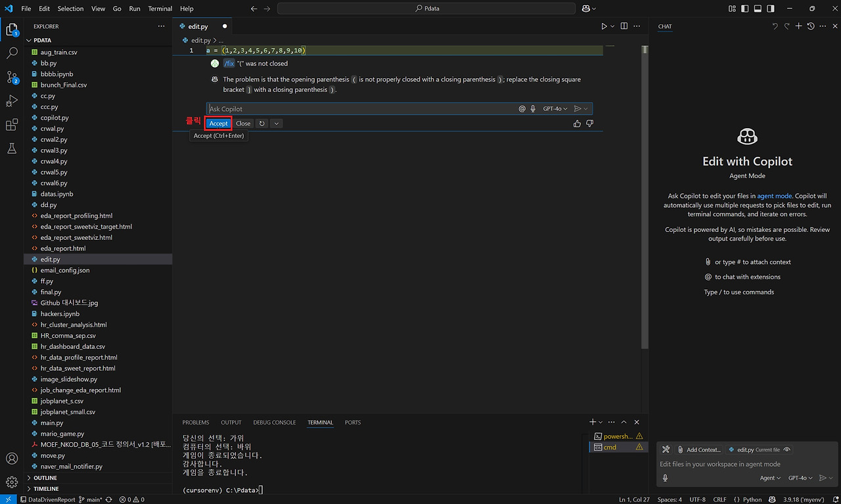
Task: Open the File menu
Action: tap(26, 9)
